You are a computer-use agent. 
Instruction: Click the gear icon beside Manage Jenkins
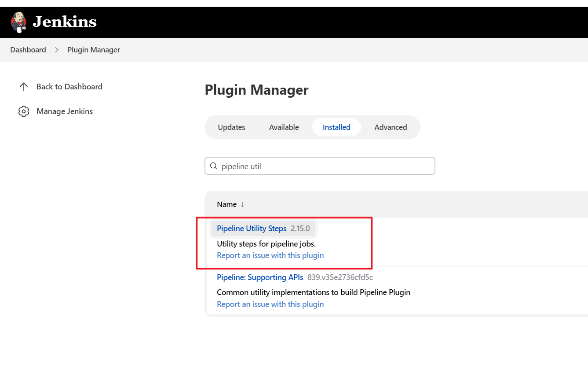tap(24, 111)
